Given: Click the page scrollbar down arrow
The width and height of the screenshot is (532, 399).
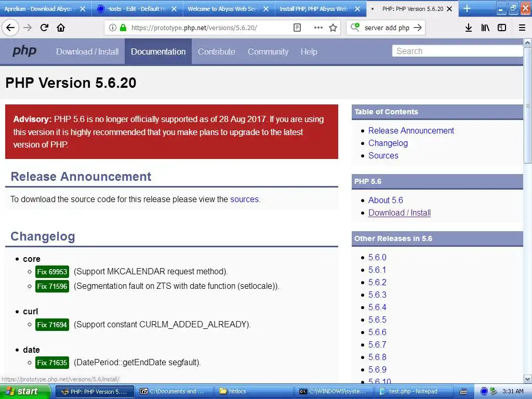Looking at the screenshot, I should pyautogui.click(x=527, y=379).
